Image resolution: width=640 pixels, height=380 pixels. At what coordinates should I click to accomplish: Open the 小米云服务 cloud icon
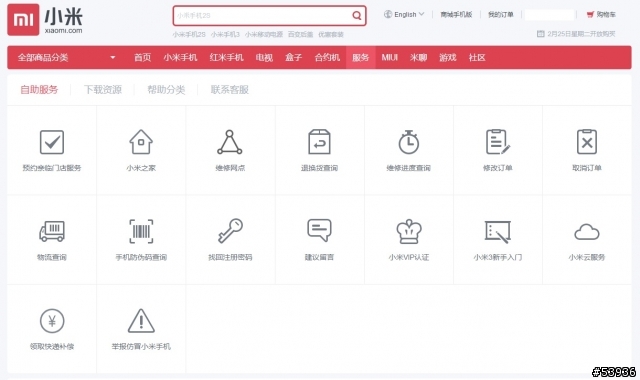(587, 232)
